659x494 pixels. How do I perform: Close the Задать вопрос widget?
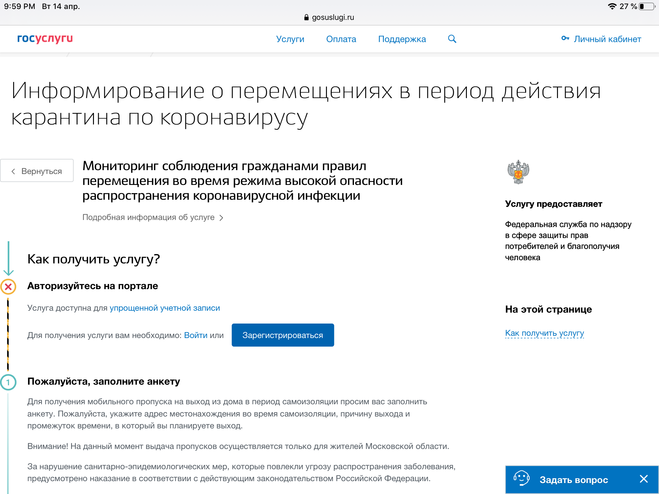point(643,479)
